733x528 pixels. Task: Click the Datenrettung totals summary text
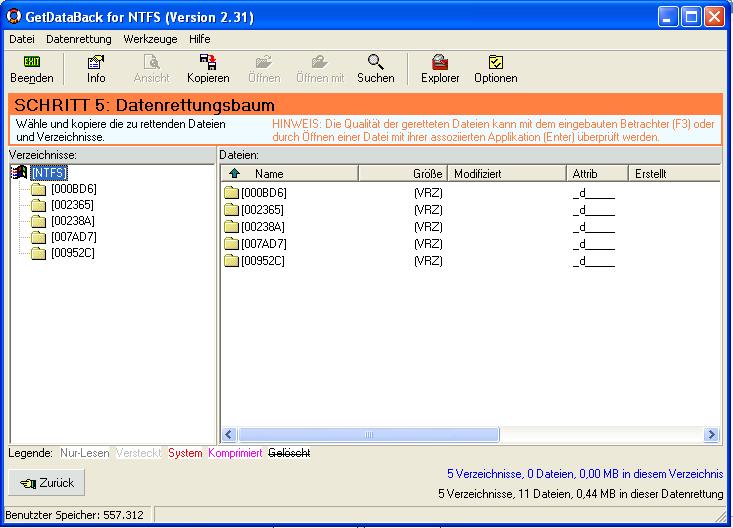[581, 494]
